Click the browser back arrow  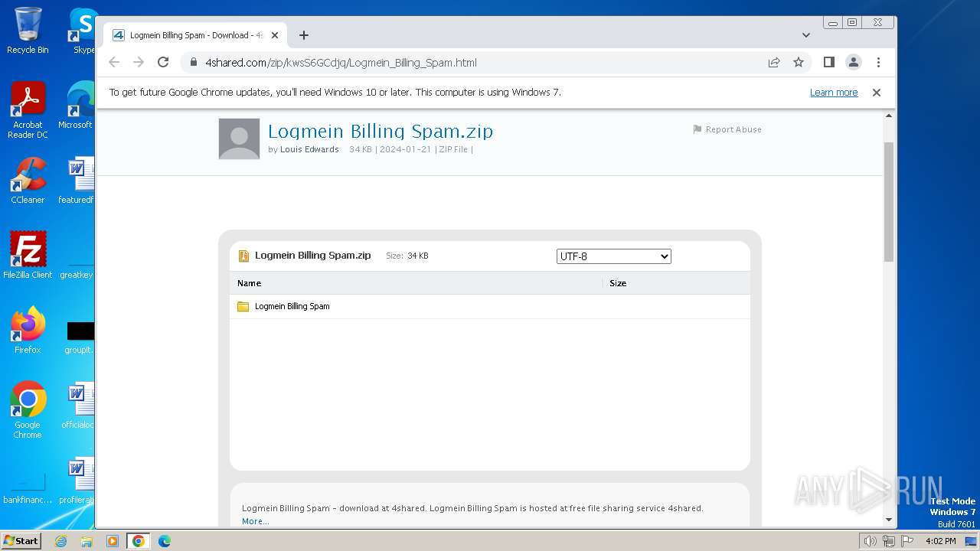pyautogui.click(x=114, y=63)
